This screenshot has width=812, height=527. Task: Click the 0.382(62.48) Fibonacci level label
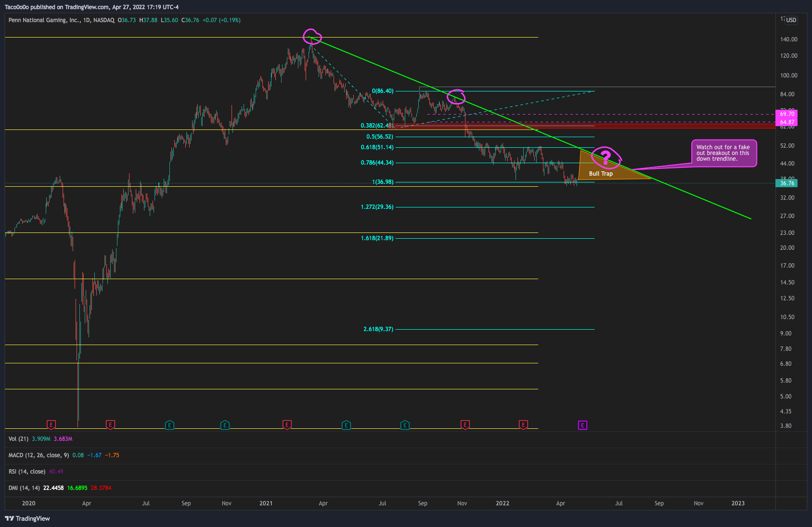pyautogui.click(x=377, y=126)
